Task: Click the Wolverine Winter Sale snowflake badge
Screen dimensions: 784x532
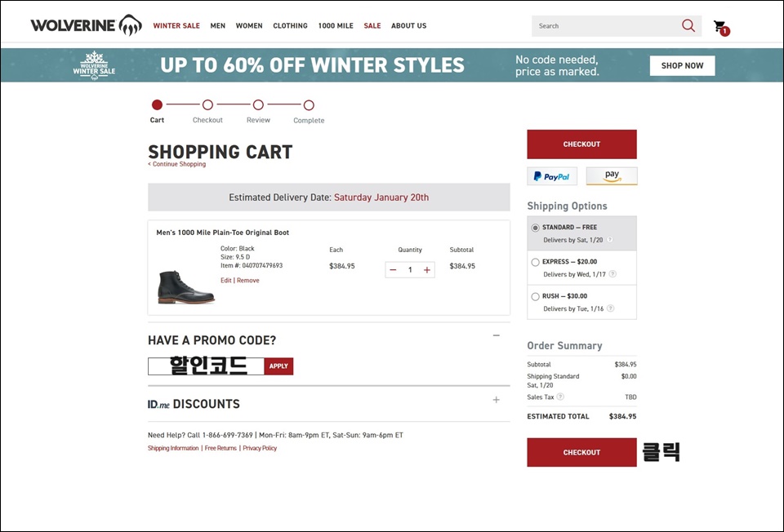Action: pos(94,65)
